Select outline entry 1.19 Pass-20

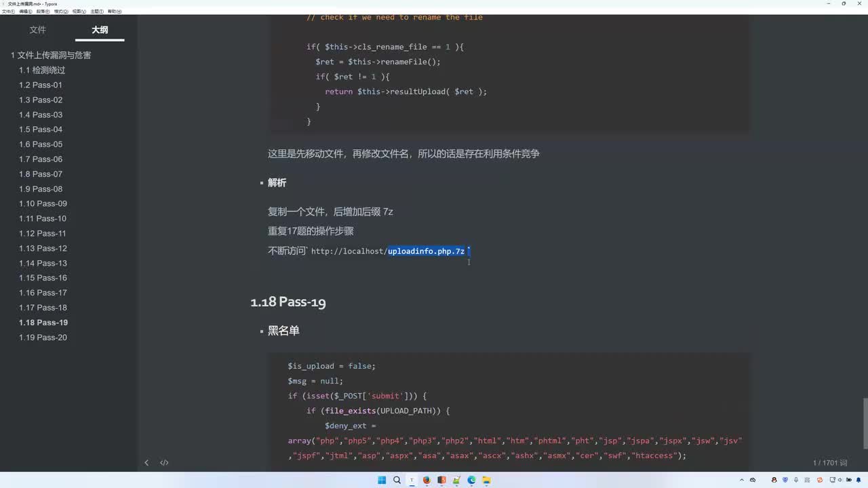tap(43, 338)
